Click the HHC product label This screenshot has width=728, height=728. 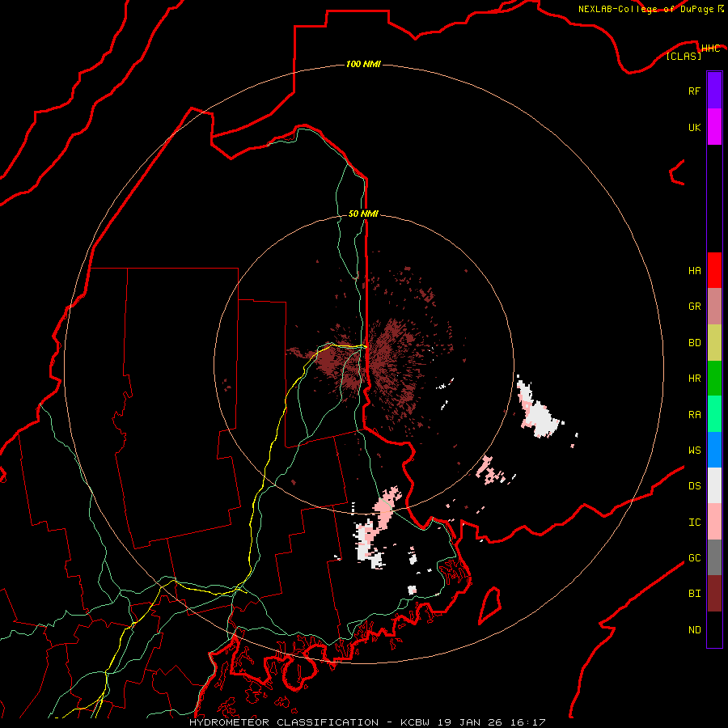(x=711, y=49)
